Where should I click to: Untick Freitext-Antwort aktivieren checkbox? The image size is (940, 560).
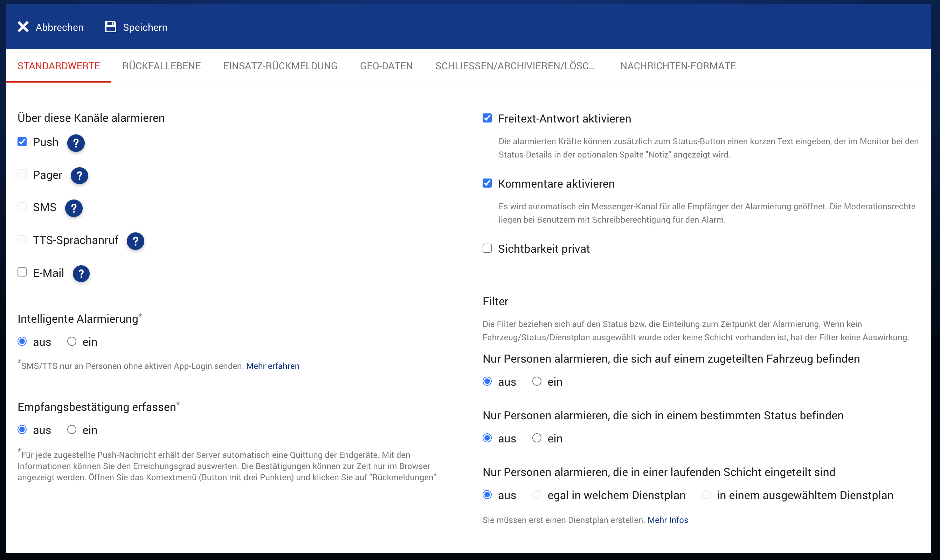487,118
